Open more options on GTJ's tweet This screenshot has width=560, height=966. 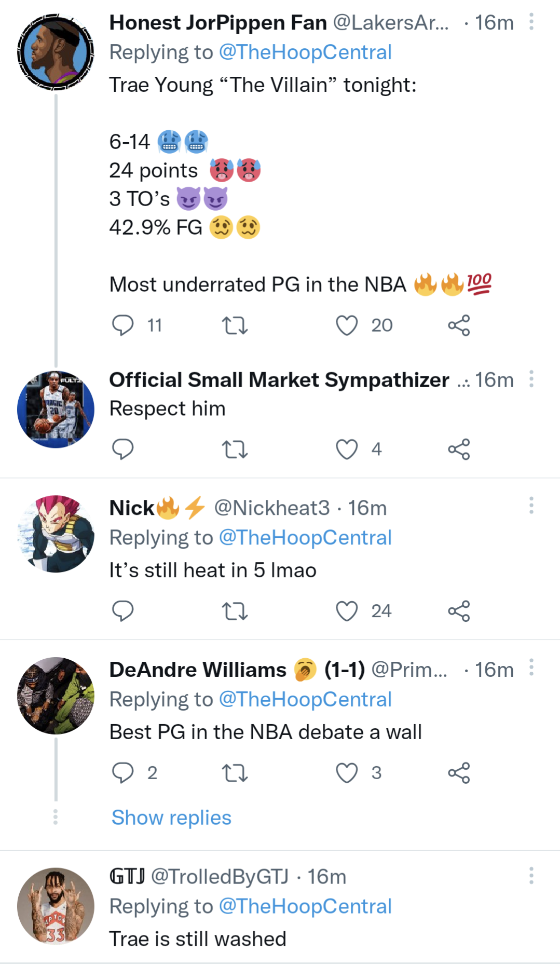(531, 875)
